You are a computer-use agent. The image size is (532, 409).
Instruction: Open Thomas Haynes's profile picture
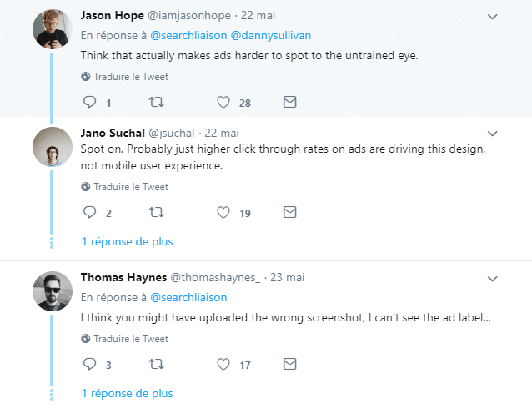tap(53, 291)
